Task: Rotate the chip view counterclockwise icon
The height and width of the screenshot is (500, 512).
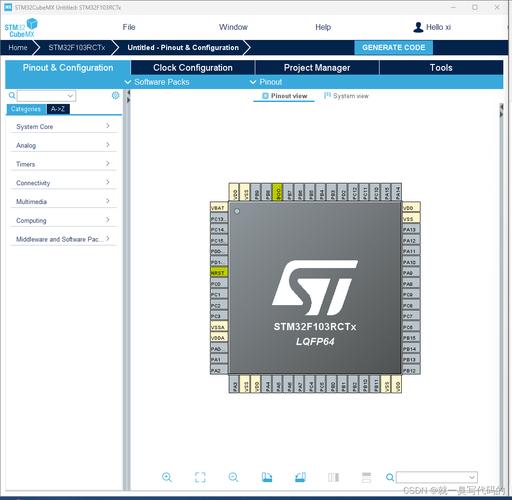Action: (300, 477)
